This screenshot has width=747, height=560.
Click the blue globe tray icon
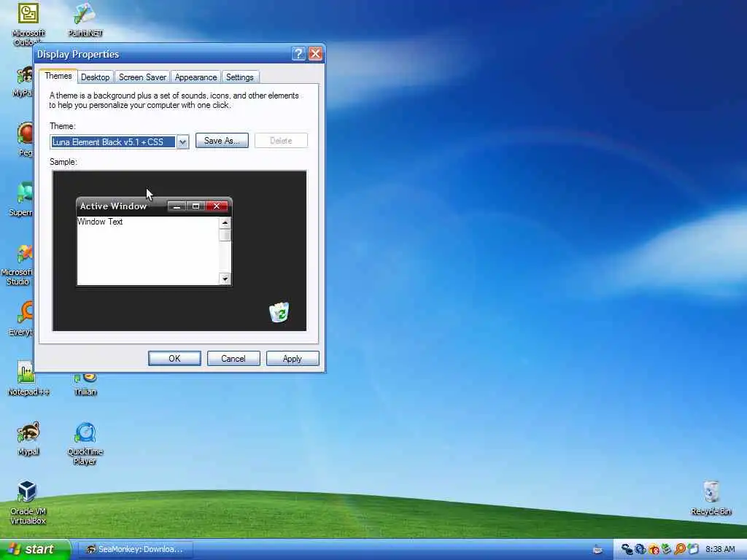click(640, 550)
